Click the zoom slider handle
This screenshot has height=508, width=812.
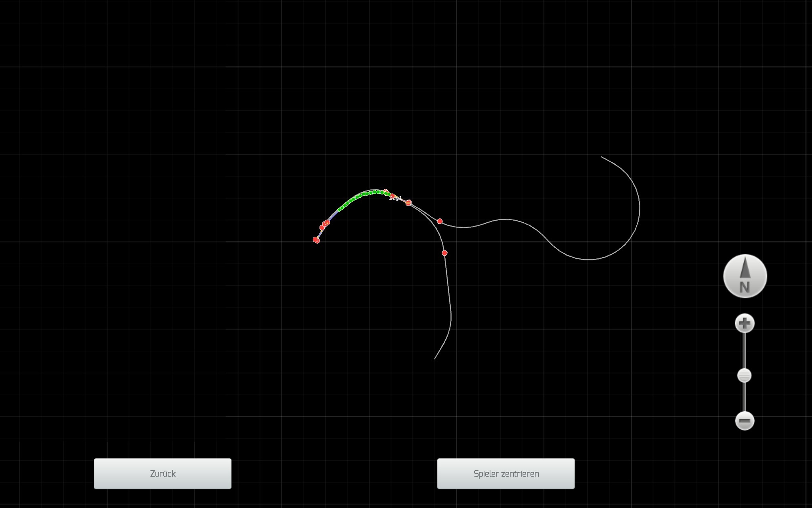coord(744,375)
